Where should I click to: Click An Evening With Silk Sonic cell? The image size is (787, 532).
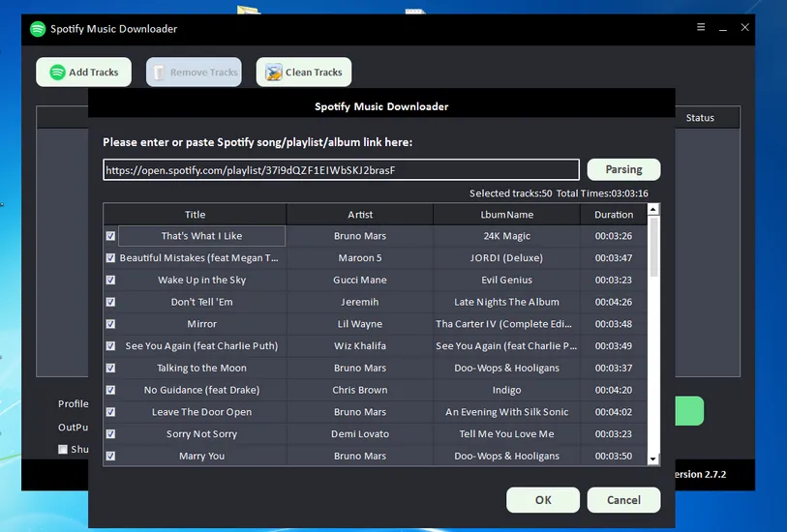tap(506, 412)
